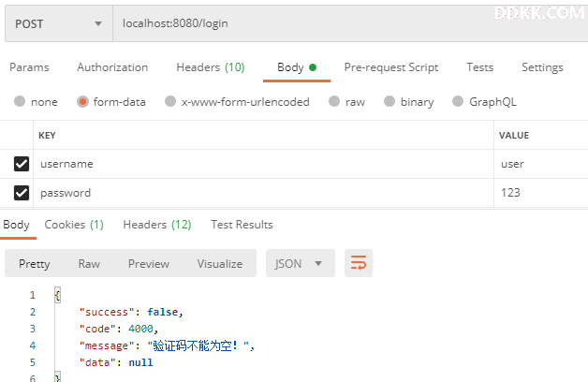Open the Params tab
Screen dimensions: 588x382
click(x=29, y=67)
